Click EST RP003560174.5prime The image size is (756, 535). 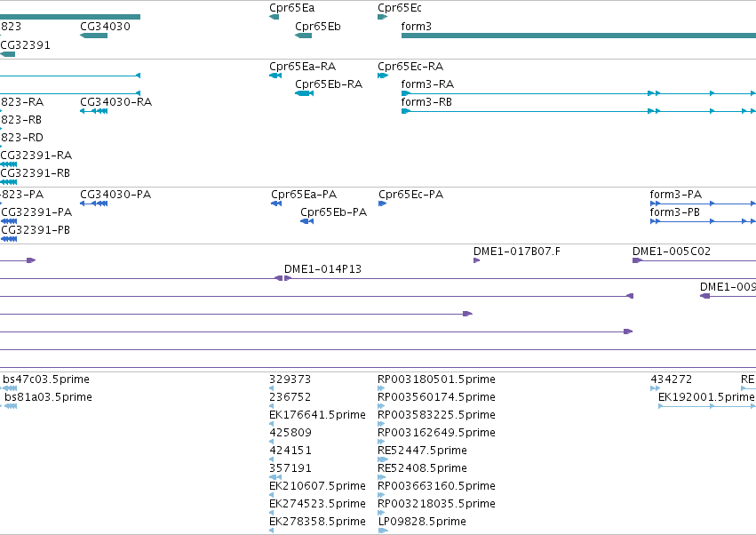click(x=436, y=397)
